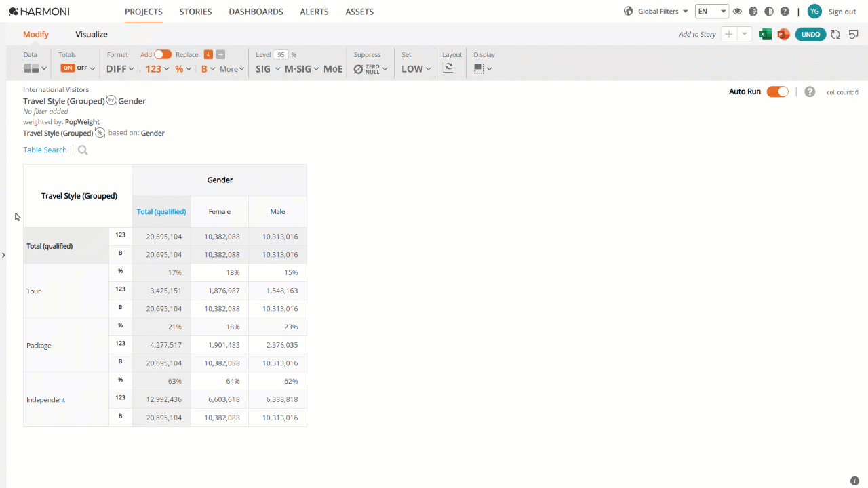Open the PROJECTS menu

tap(144, 12)
